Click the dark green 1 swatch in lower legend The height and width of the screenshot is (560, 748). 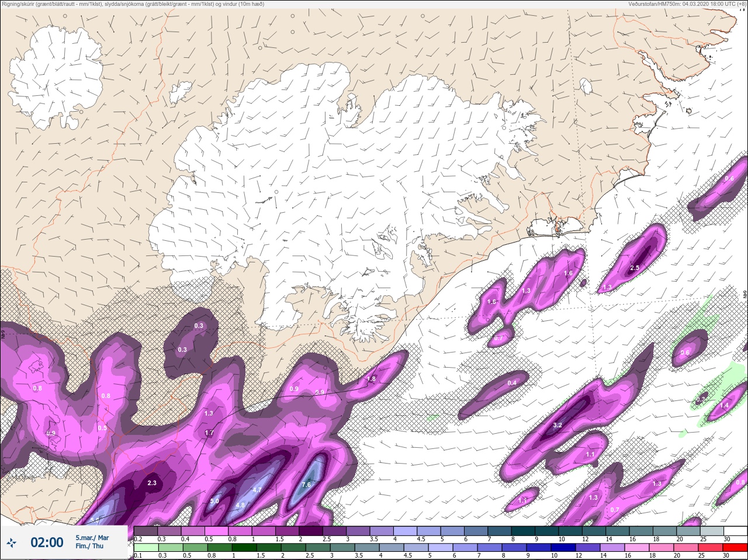(244, 548)
